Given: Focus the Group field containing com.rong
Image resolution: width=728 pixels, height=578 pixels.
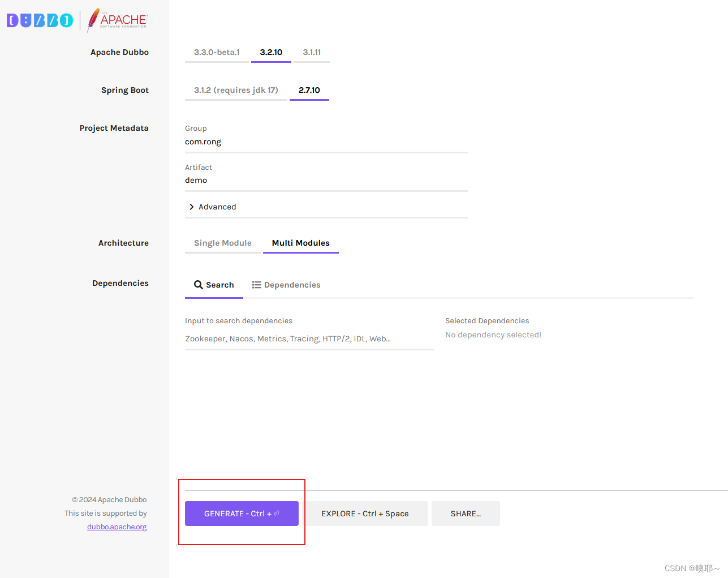Looking at the screenshot, I should (326, 142).
